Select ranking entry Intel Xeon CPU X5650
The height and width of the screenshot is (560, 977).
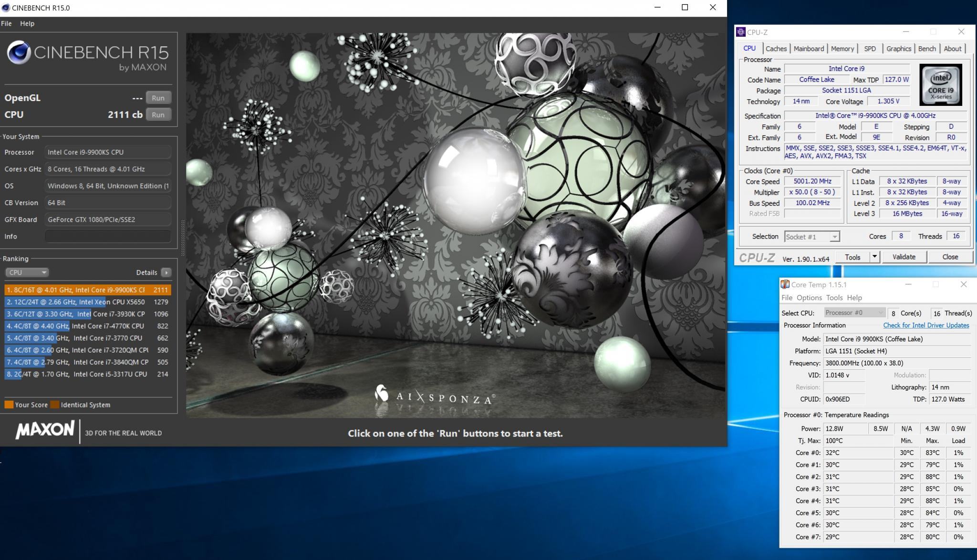(x=88, y=302)
